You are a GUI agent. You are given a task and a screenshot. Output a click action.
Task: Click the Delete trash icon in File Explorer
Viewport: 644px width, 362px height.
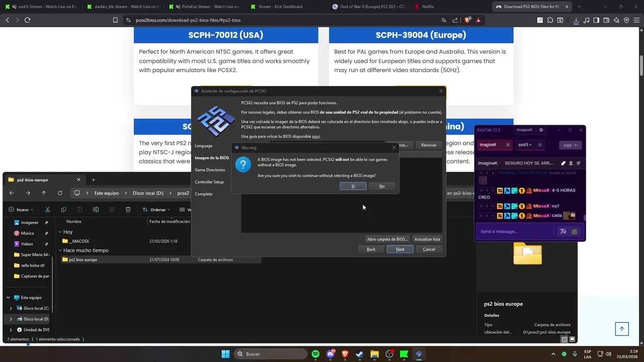(128, 210)
